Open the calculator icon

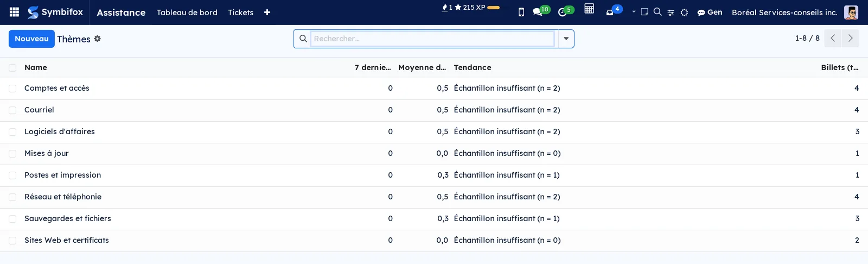(589, 9)
